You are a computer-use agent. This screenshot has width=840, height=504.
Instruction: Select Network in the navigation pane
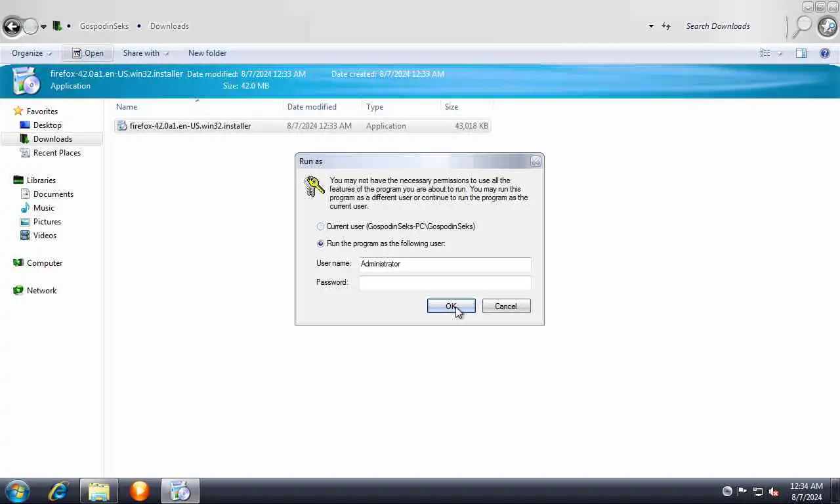point(41,291)
